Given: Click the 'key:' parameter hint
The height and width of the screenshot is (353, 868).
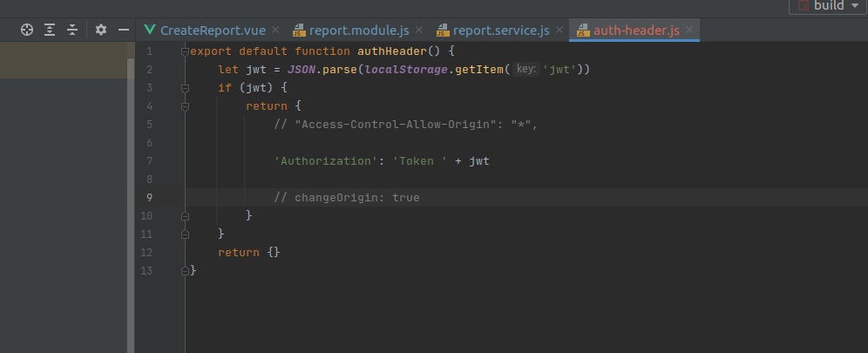Looking at the screenshot, I should tap(525, 69).
